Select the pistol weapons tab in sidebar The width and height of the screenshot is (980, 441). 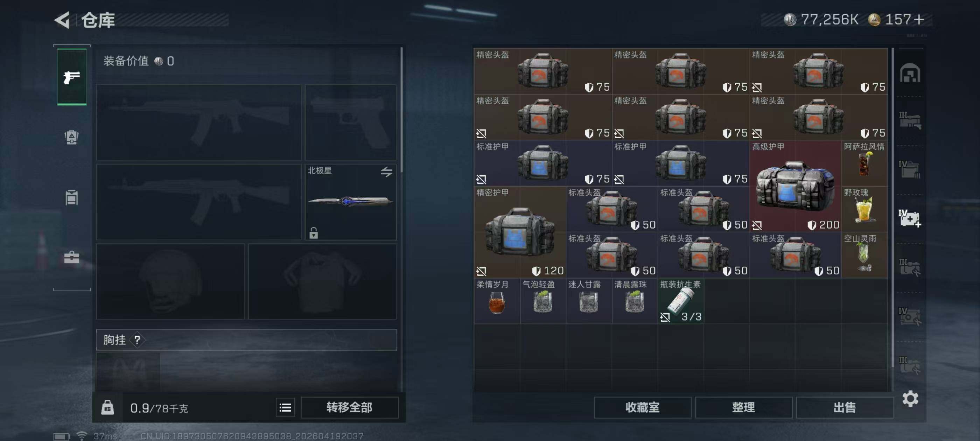(x=71, y=77)
